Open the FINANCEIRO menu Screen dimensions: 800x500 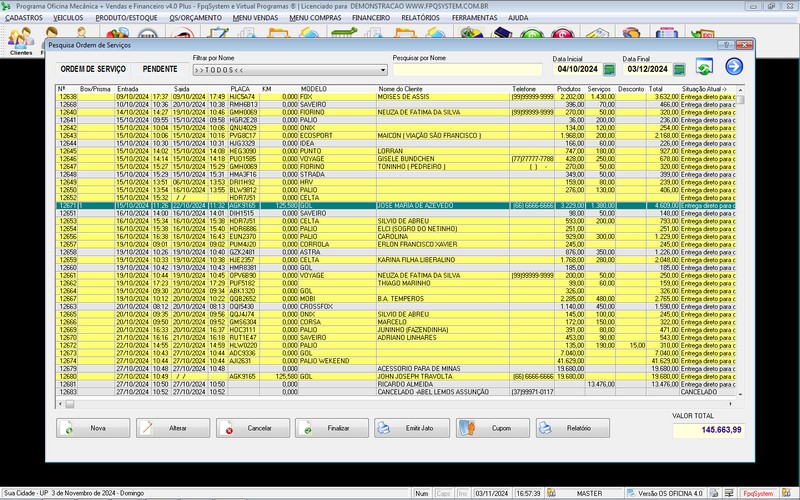point(372,18)
